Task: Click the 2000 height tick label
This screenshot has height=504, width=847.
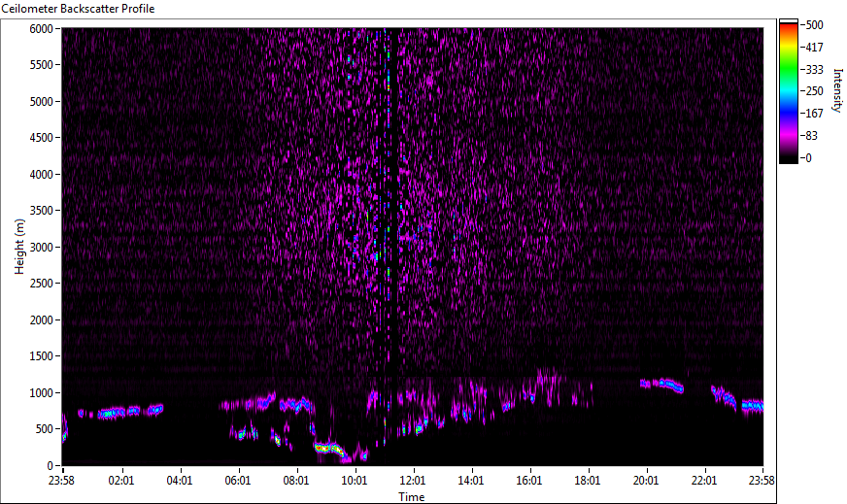Action: tap(41, 320)
